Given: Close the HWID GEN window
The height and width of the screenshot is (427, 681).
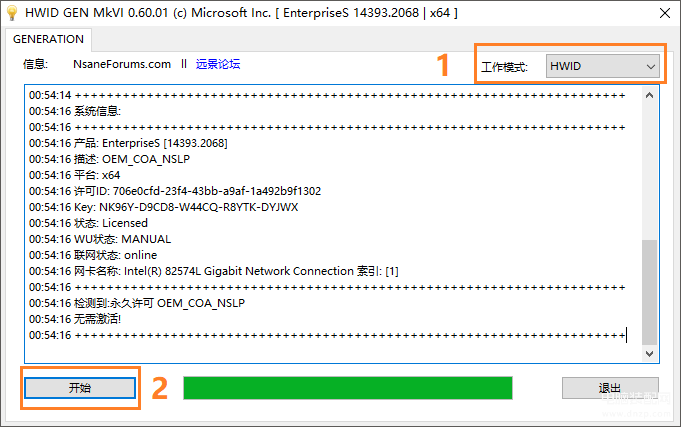Looking at the screenshot, I should [x=664, y=13].
